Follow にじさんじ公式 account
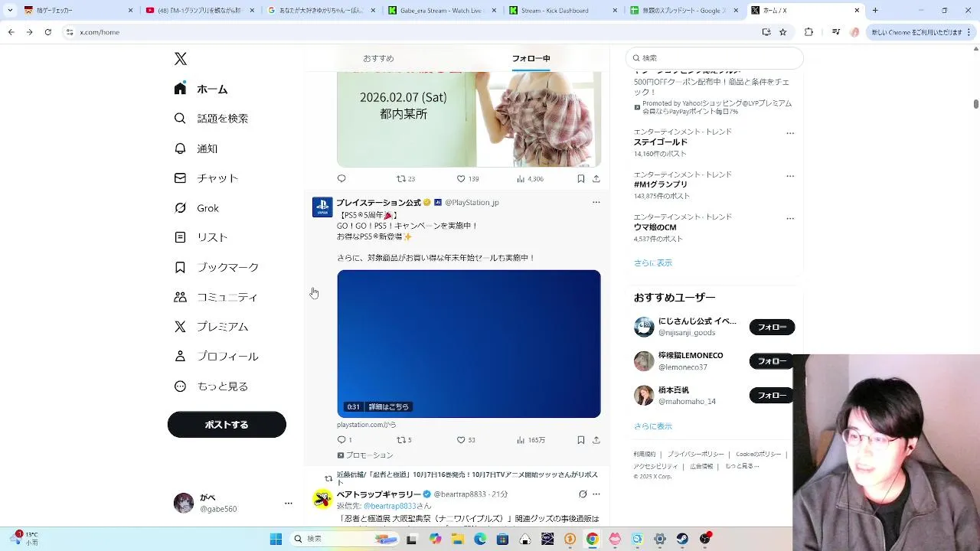The height and width of the screenshot is (551, 980). pyautogui.click(x=772, y=328)
